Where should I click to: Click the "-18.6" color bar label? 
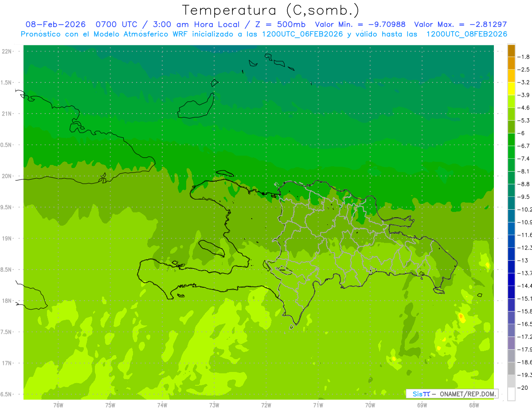[x=525, y=362]
